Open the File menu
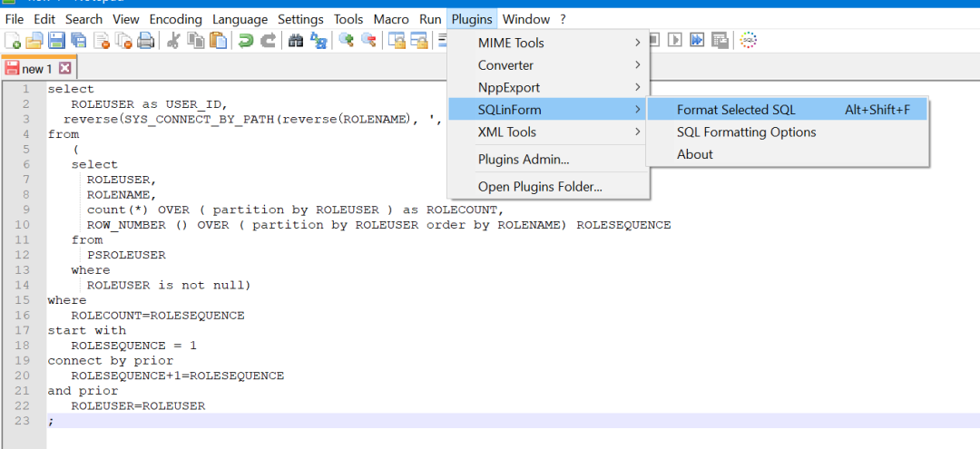Viewport: 980px width, 449px height. (14, 19)
